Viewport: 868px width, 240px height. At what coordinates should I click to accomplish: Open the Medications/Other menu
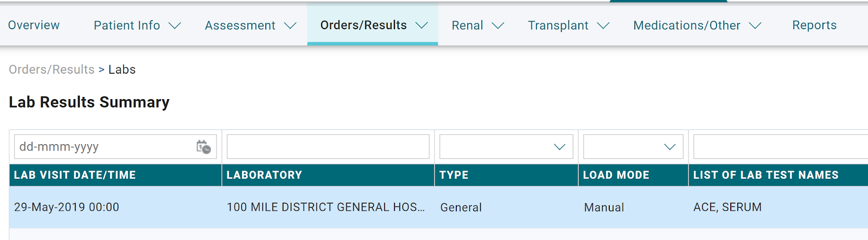(x=686, y=25)
